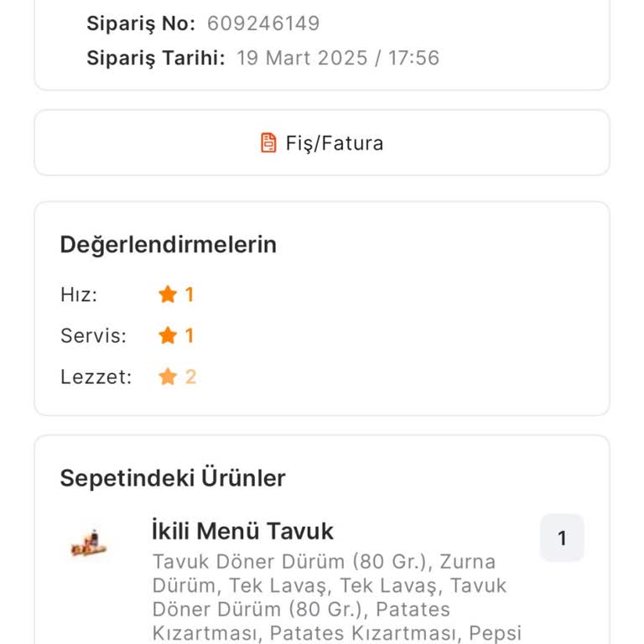The width and height of the screenshot is (644, 644).
Task: Click the Hız rating label
Action: (79, 294)
